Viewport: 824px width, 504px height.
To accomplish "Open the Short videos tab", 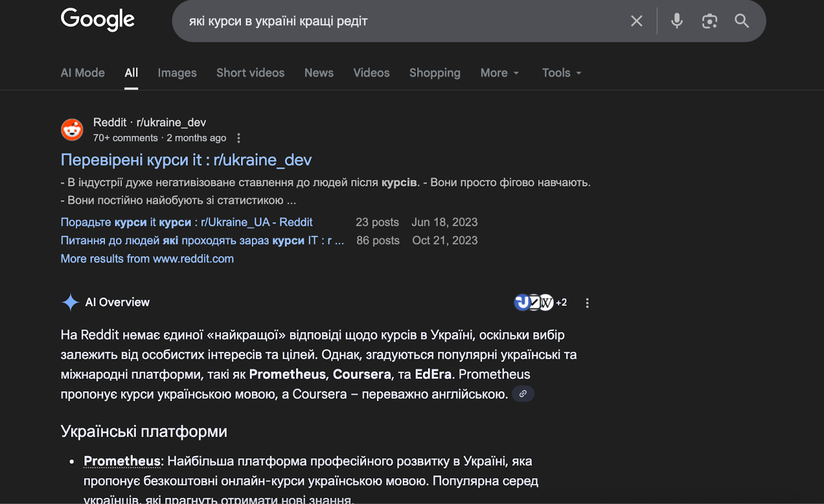I will click(250, 73).
